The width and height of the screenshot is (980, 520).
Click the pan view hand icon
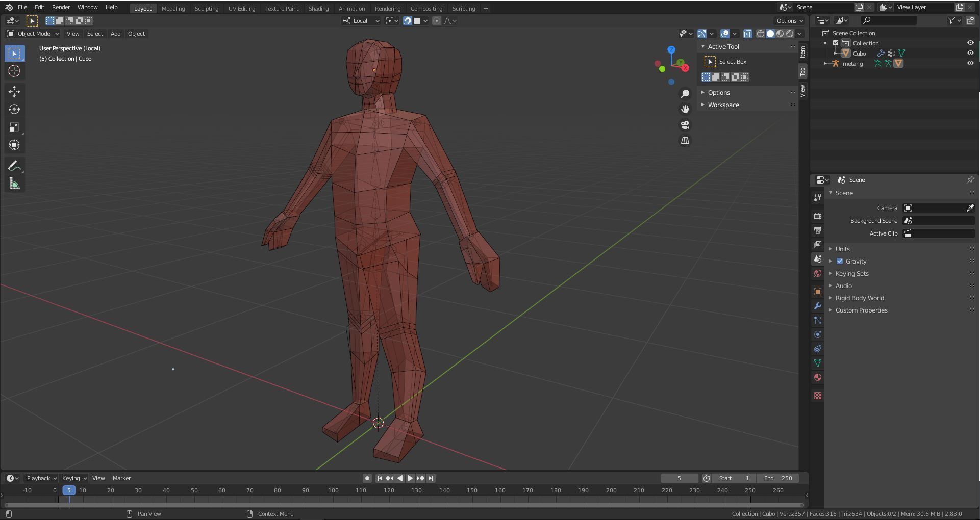click(685, 109)
